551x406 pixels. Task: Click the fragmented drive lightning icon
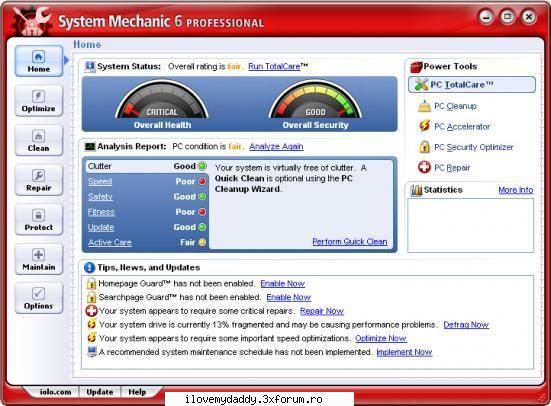[x=92, y=324]
